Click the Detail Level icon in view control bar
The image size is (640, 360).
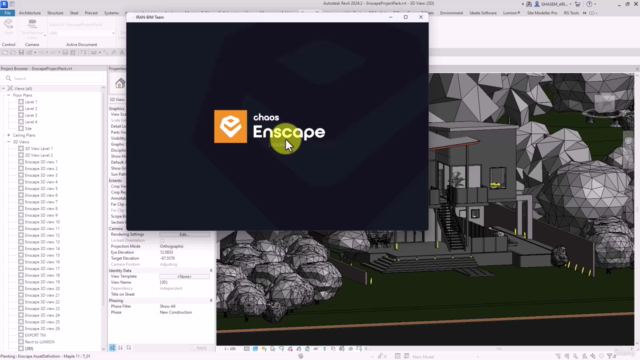point(247,349)
